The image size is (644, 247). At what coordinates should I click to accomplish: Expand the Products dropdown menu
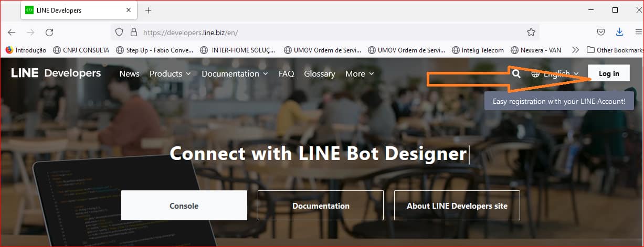point(170,74)
